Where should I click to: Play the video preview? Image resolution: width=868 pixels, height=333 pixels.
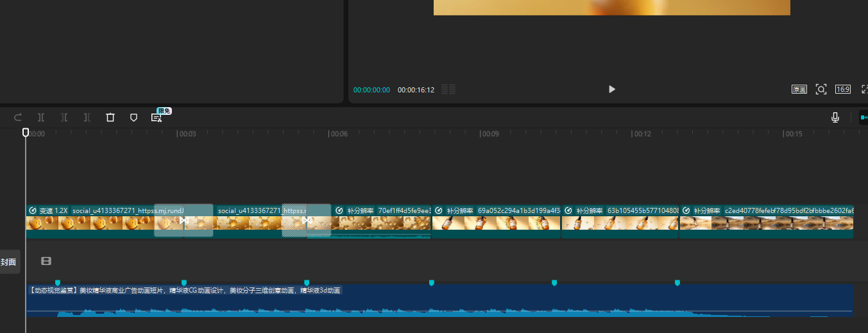click(611, 89)
